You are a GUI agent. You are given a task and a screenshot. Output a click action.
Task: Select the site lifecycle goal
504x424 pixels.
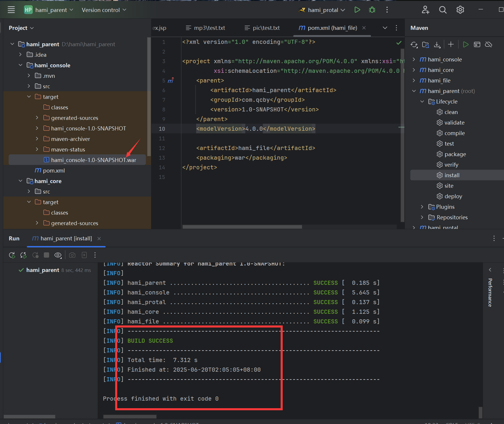[449, 186]
